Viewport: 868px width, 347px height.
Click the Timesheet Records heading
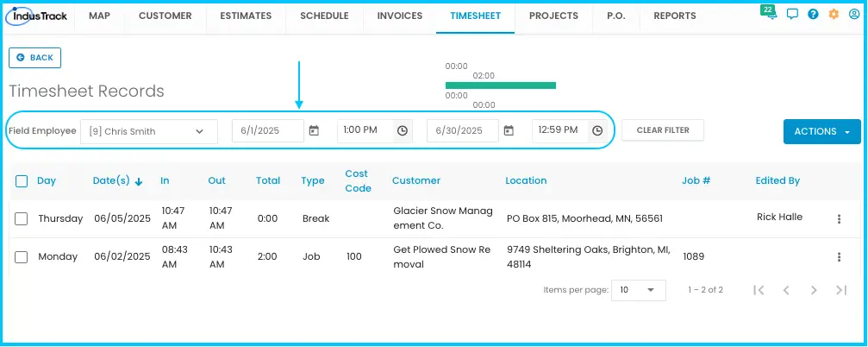point(86,91)
